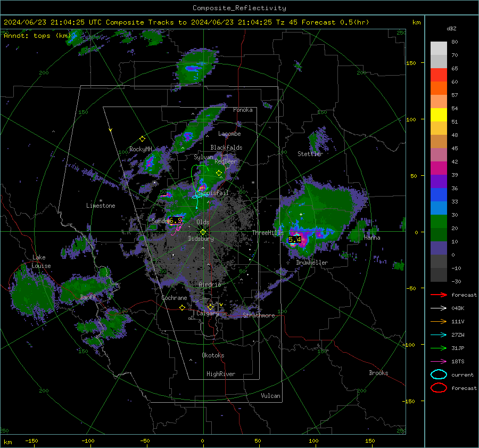Click the yellow diamond marker below Cochrane
This screenshot has width=479, height=448.
(x=183, y=308)
